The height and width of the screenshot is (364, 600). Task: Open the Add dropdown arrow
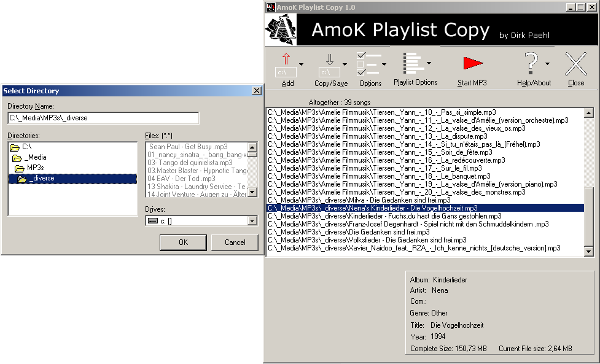301,64
